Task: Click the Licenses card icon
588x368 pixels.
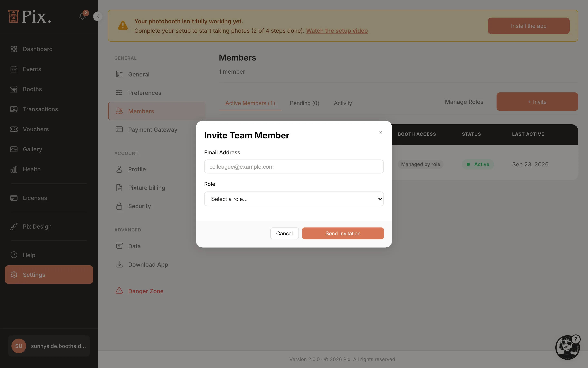Action: [x=14, y=198]
